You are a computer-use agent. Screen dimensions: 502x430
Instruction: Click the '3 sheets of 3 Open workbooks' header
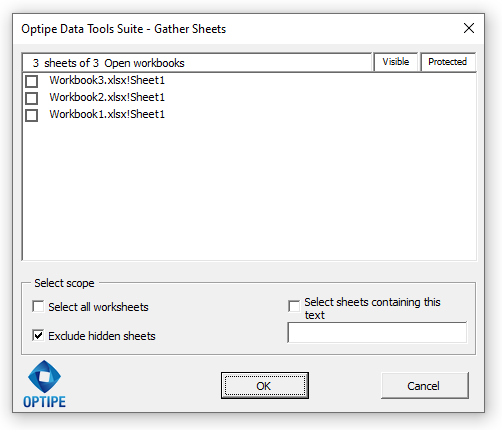point(197,62)
